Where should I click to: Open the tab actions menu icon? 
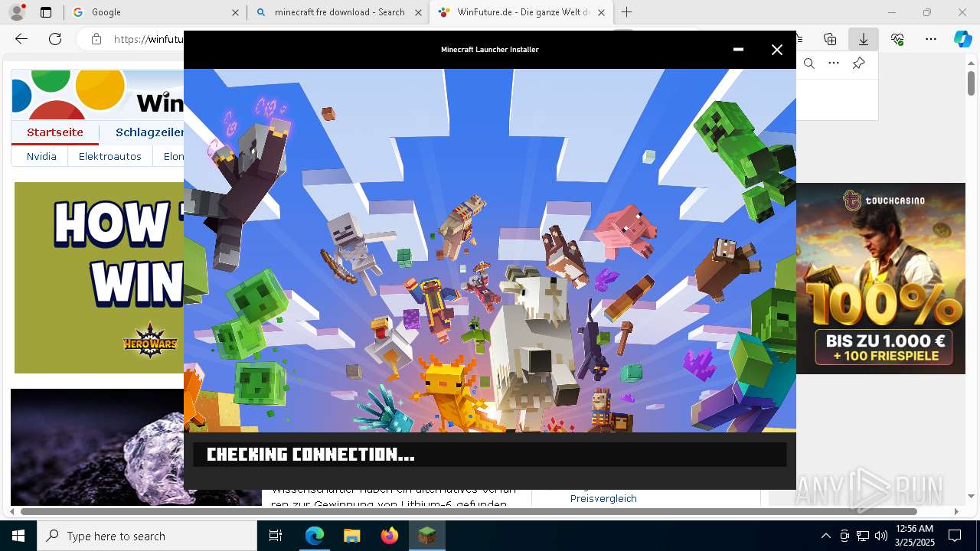pyautogui.click(x=46, y=12)
